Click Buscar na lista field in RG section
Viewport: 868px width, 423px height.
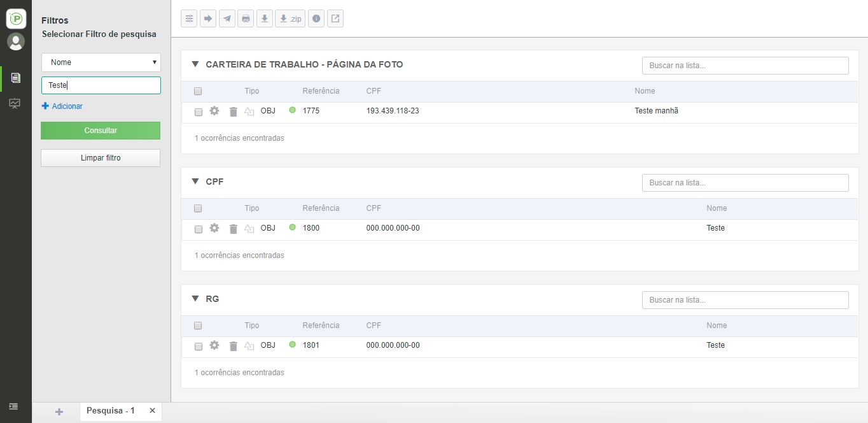click(745, 300)
